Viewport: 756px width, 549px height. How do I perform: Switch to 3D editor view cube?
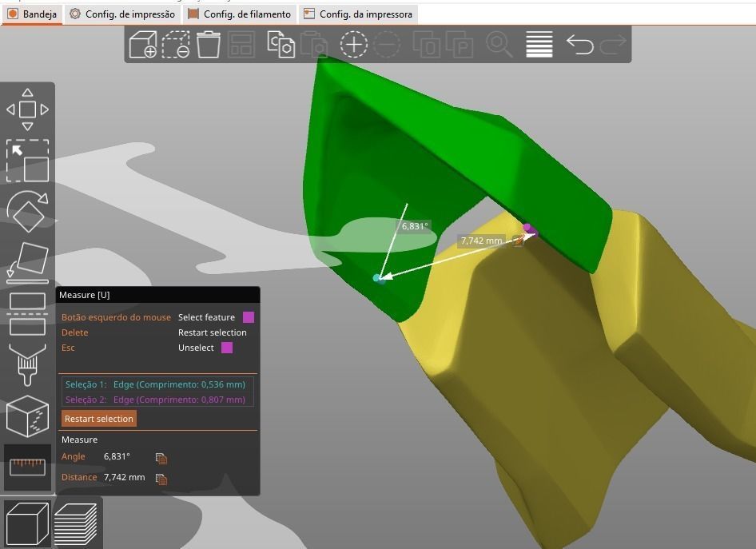(27, 523)
